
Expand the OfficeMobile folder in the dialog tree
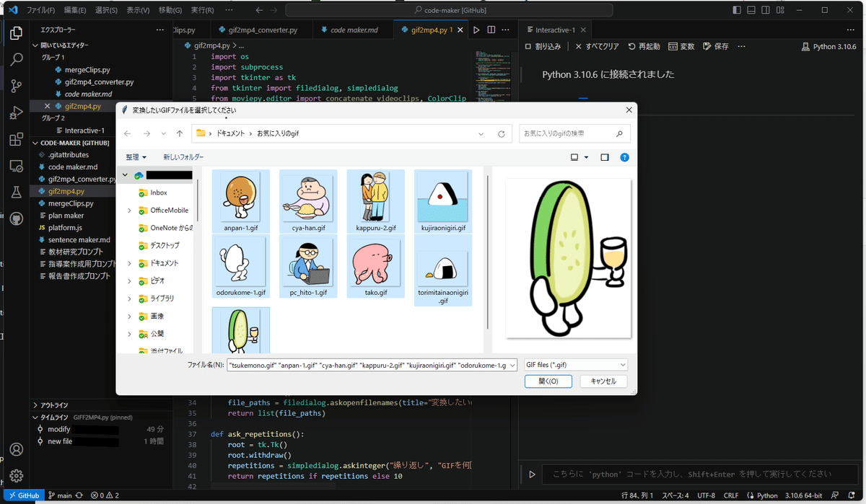point(129,211)
